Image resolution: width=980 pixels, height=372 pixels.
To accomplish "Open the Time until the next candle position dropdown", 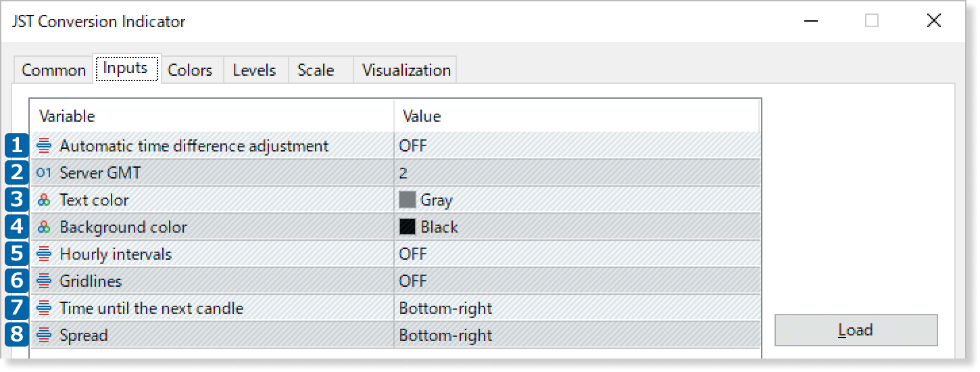I will click(x=445, y=308).
